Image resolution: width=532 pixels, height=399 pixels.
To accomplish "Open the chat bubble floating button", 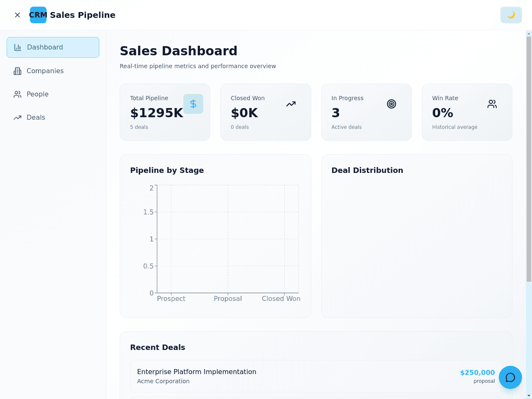I will pos(510,377).
